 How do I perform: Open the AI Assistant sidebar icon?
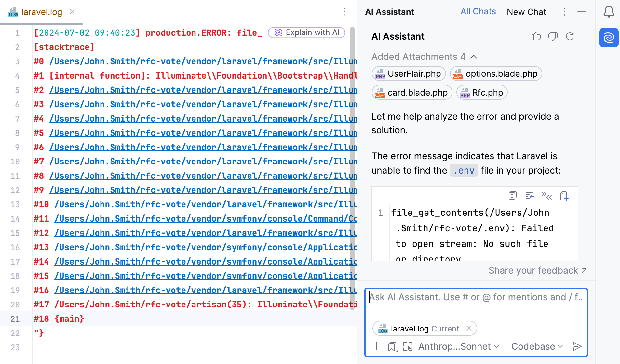tap(608, 38)
